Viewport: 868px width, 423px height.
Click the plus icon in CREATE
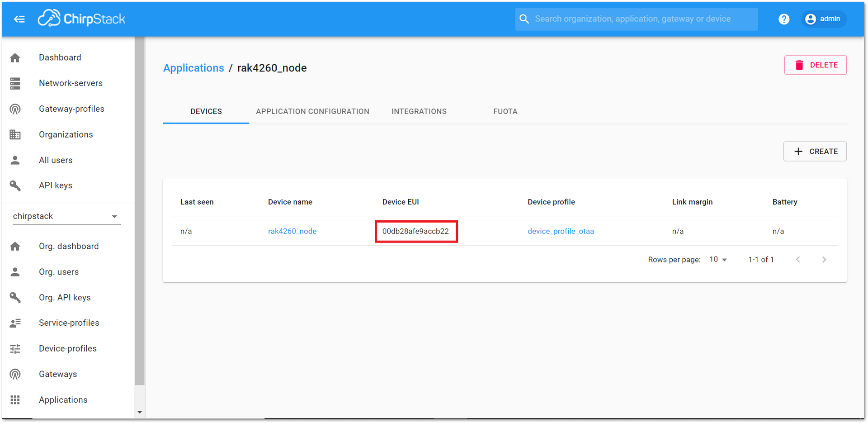pos(798,152)
